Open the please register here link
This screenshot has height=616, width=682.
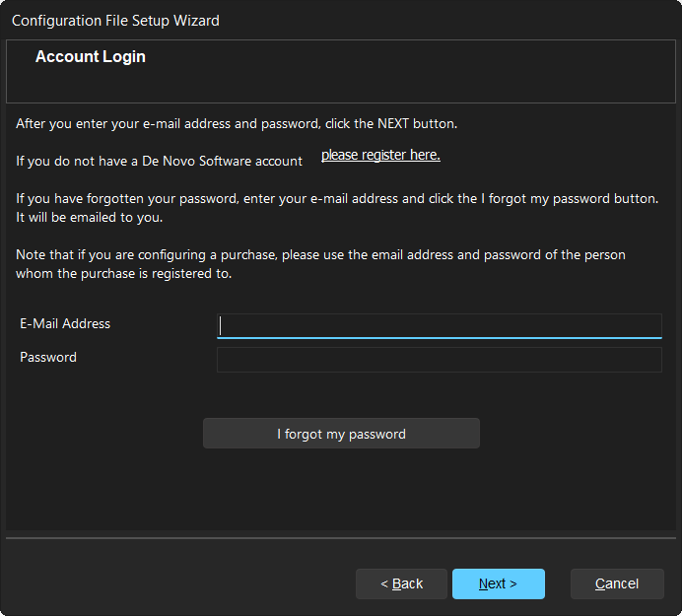pos(380,156)
